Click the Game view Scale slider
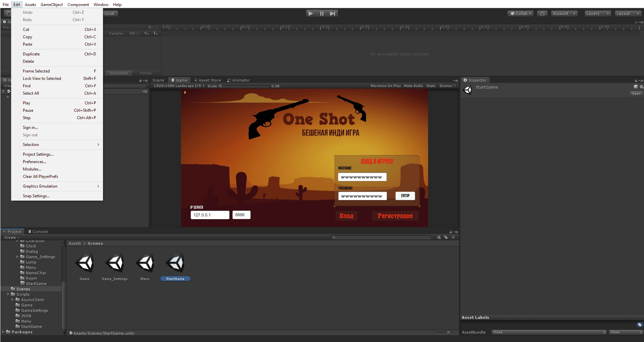The height and width of the screenshot is (342, 644). point(244,86)
